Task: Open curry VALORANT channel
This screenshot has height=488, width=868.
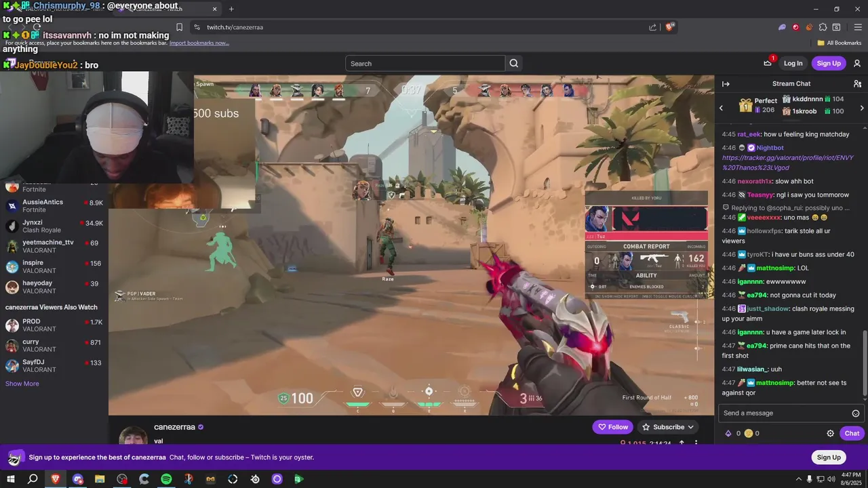Action: tap(54, 346)
